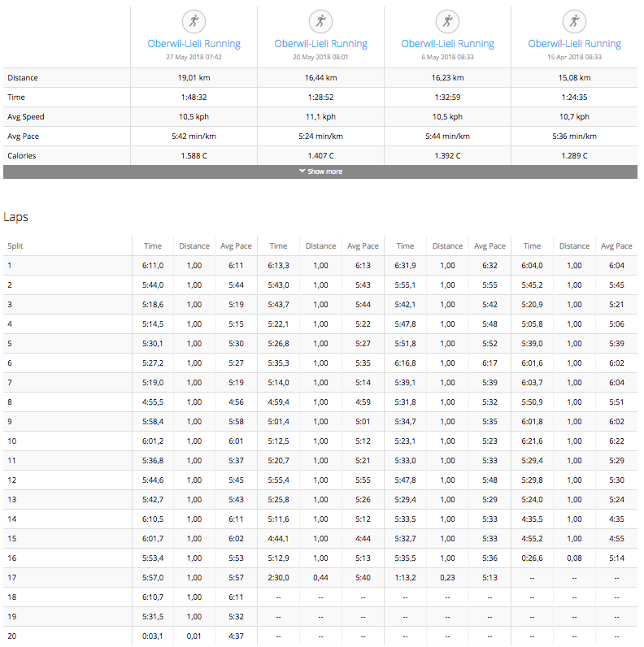Select Avg Speed value 11,1 kph

pos(320,117)
